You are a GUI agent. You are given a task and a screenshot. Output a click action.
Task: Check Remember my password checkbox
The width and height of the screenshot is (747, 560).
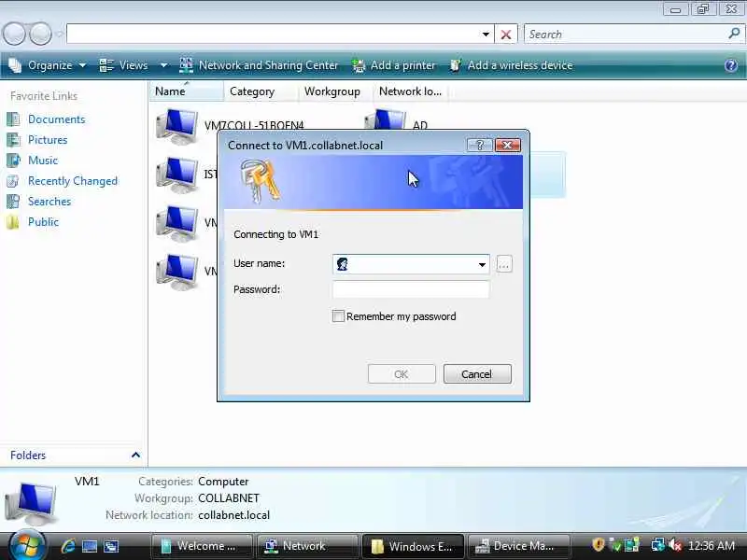pyautogui.click(x=338, y=316)
